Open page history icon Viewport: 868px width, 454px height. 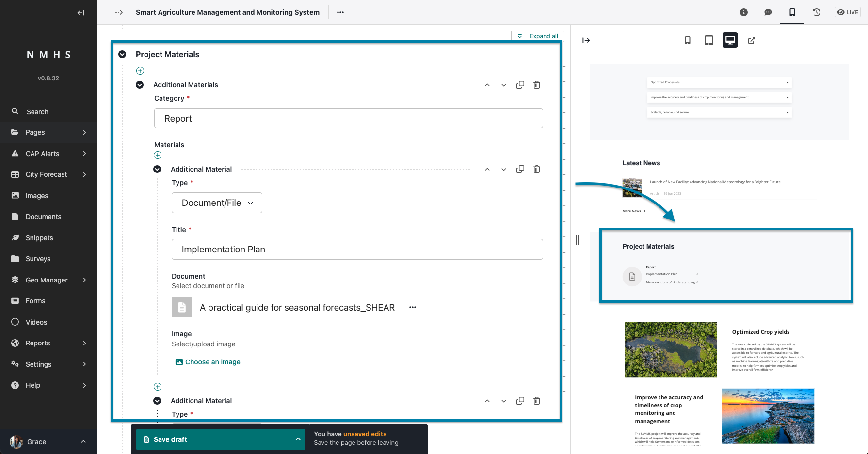coord(817,12)
